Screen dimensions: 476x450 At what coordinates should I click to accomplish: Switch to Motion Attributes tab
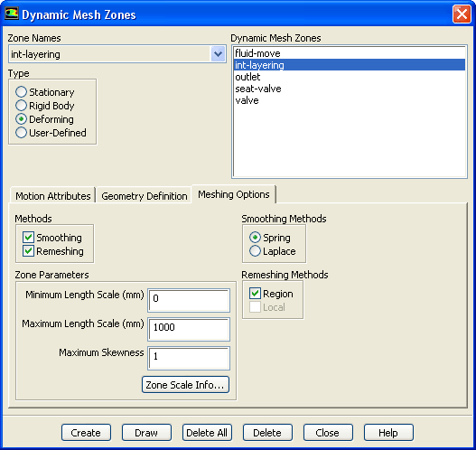tap(53, 196)
